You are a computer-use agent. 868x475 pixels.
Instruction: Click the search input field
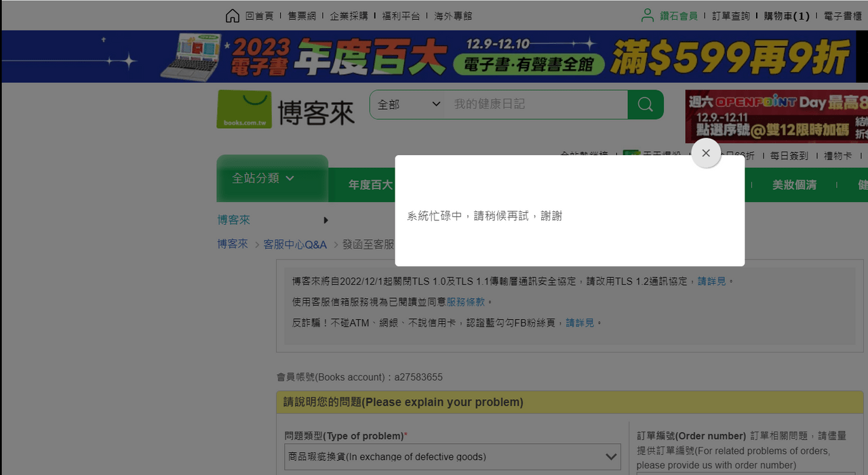click(536, 104)
